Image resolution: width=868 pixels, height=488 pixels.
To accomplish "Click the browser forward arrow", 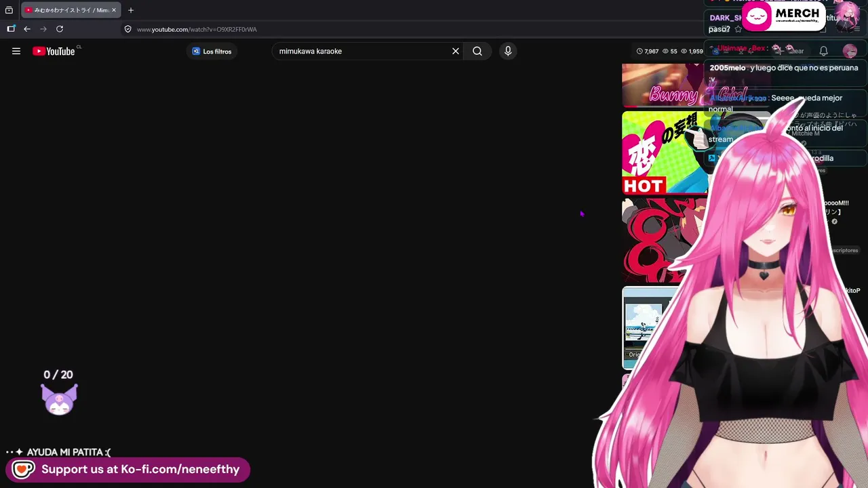I will [43, 29].
